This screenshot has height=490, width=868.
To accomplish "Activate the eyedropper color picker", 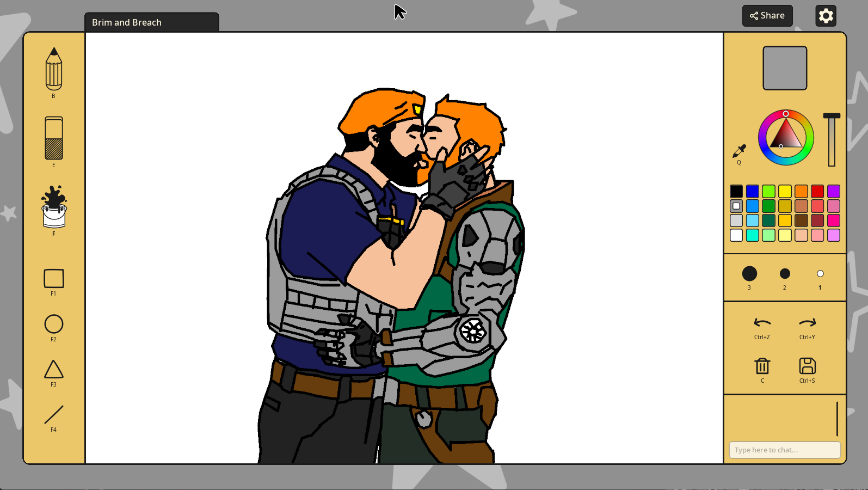I will (739, 151).
